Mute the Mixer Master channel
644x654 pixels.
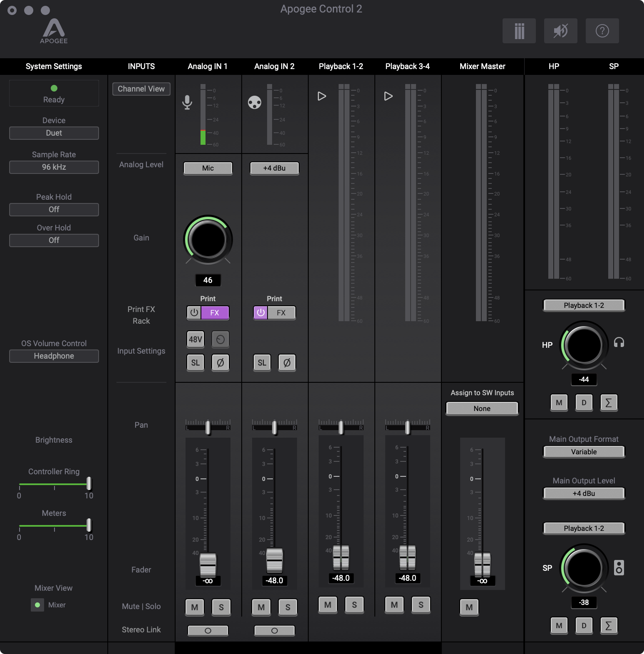469,607
